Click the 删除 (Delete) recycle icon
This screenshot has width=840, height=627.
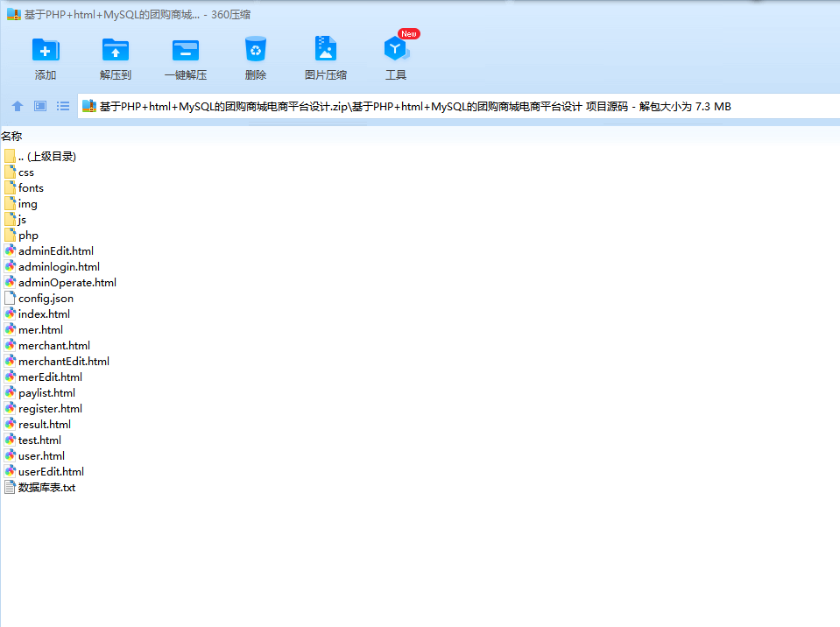coord(256,49)
